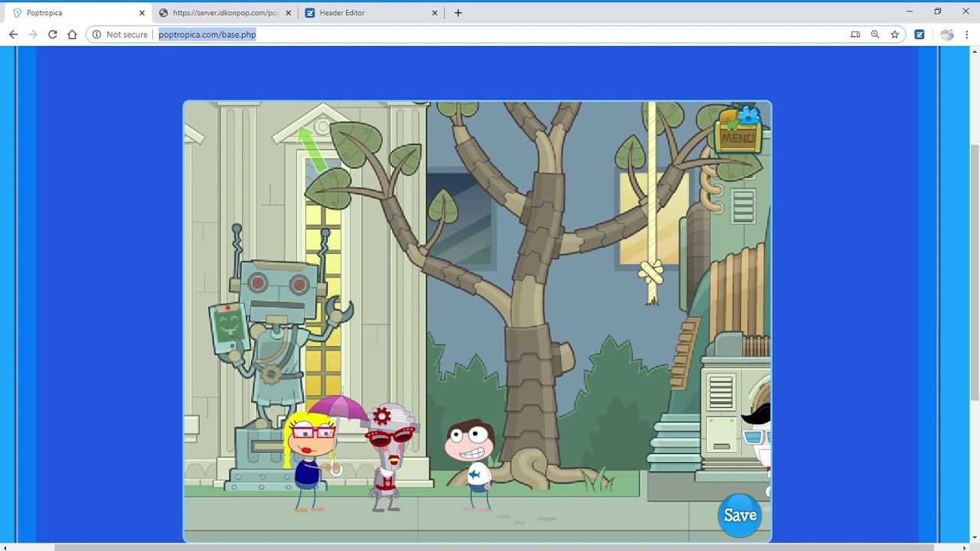The image size is (980, 551).
Task: Click the gray robot character with red sunglasses
Action: 391,457
